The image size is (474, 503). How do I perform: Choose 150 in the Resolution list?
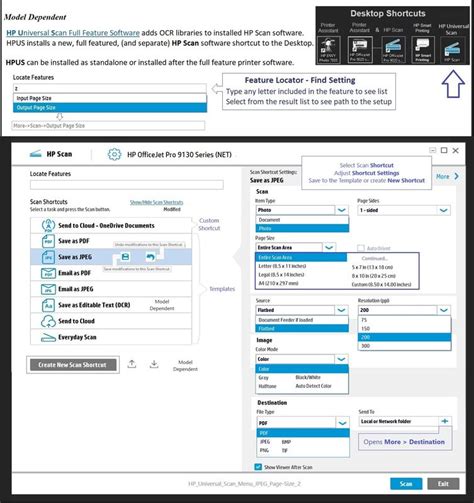(405, 329)
